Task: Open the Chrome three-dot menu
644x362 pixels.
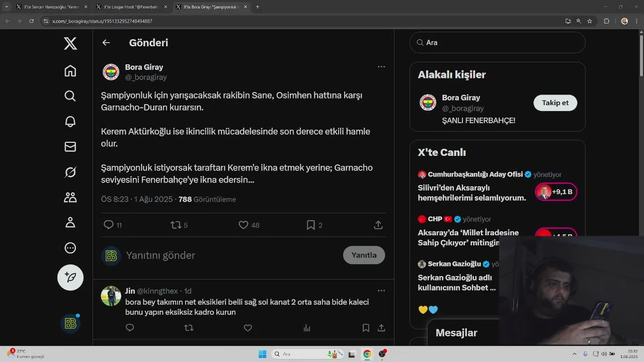Action: tap(637, 21)
